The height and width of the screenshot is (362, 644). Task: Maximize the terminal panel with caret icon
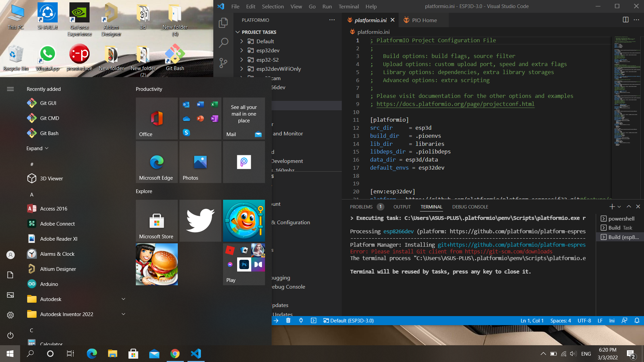(629, 207)
